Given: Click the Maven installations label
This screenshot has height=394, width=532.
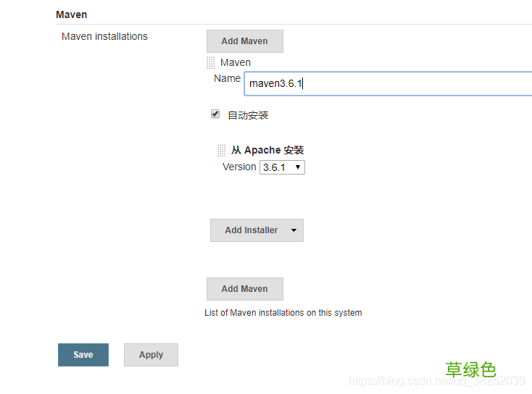Looking at the screenshot, I should [x=104, y=36].
